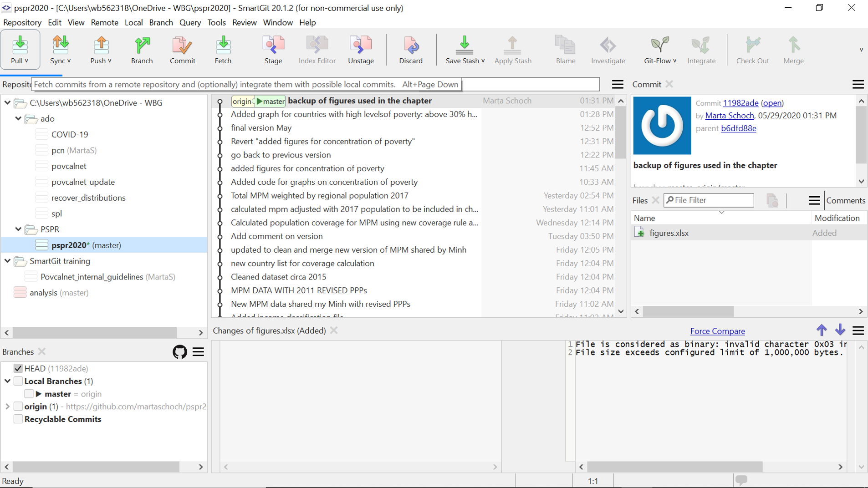Click the Push toolbar icon
Viewport: 868px width, 488px height.
[101, 45]
